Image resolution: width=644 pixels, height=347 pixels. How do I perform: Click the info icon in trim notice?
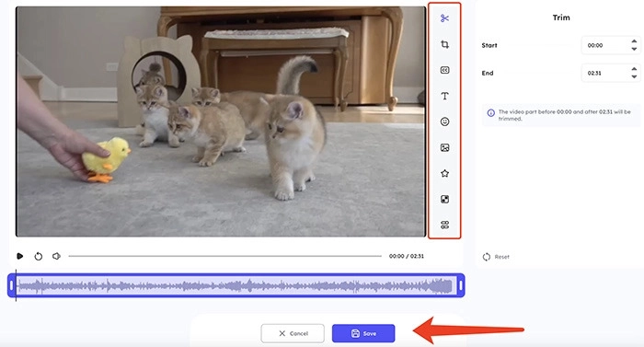click(490, 113)
